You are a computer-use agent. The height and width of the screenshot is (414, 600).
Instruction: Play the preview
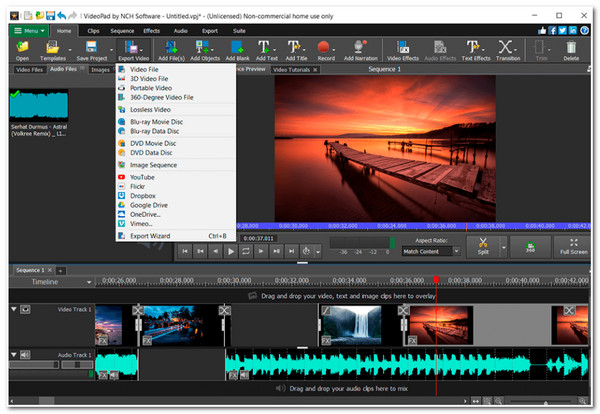tap(231, 251)
